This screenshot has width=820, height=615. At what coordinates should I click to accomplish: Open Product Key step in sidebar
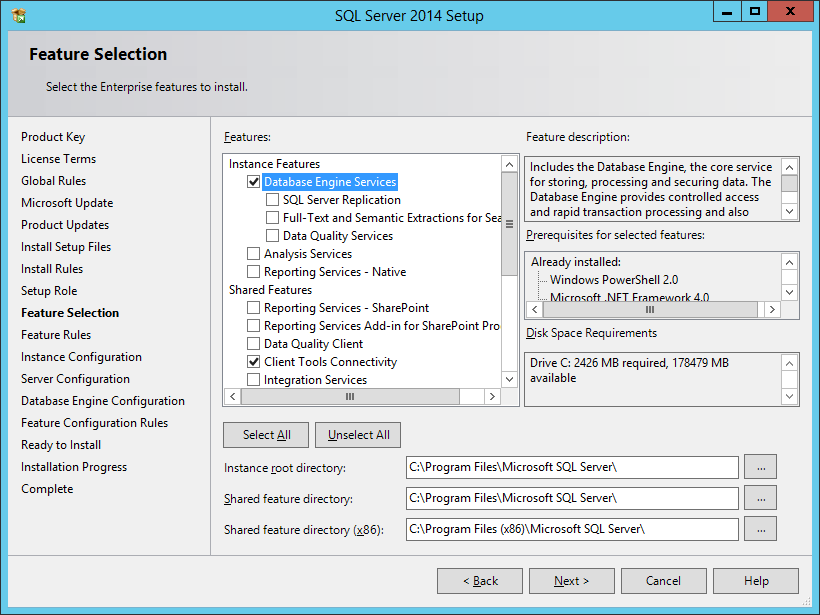click(53, 137)
